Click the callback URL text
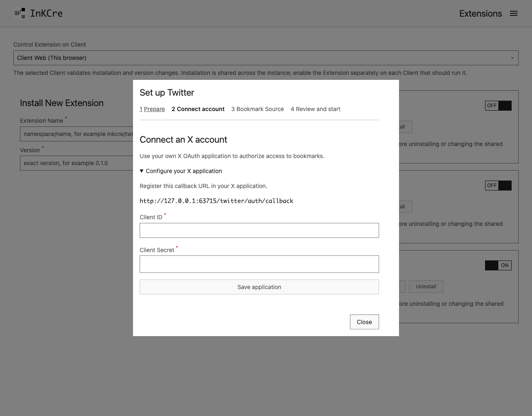This screenshot has width=532, height=416. pos(217,201)
